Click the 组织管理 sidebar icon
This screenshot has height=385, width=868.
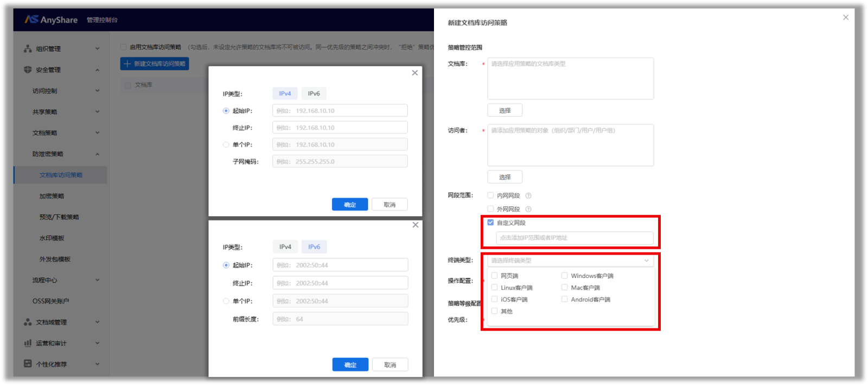point(28,49)
